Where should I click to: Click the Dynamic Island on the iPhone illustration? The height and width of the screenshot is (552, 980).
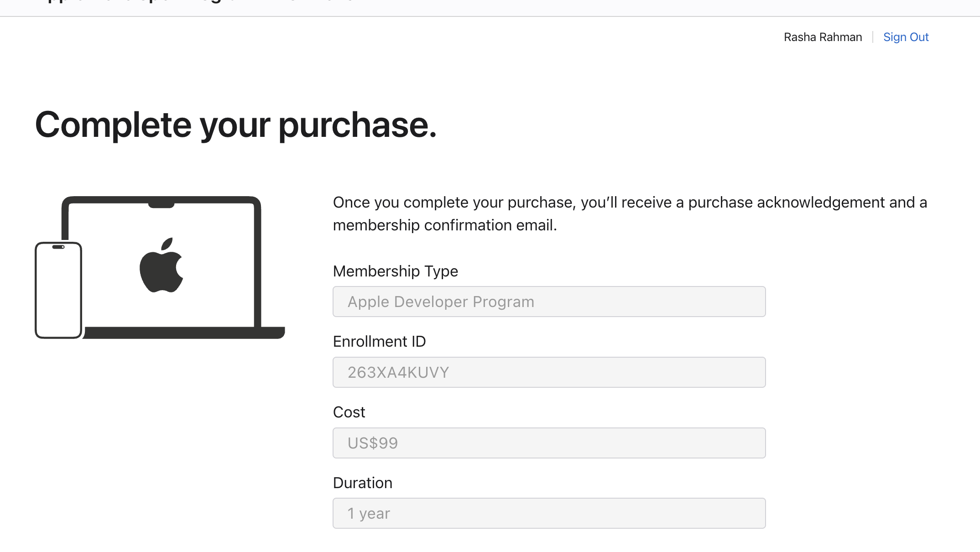click(58, 247)
